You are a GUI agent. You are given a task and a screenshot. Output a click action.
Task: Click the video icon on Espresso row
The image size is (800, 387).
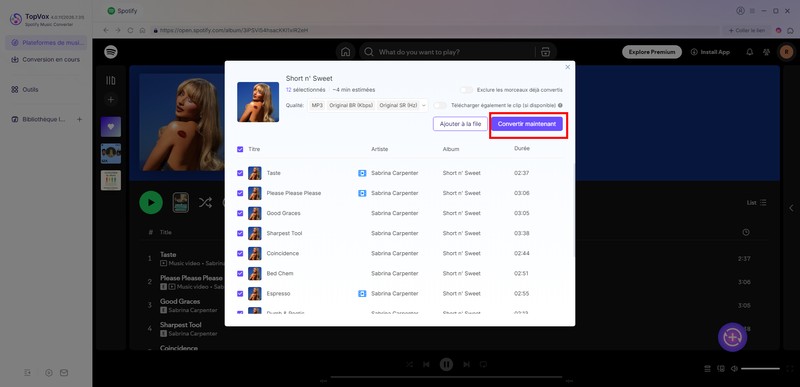coord(362,294)
